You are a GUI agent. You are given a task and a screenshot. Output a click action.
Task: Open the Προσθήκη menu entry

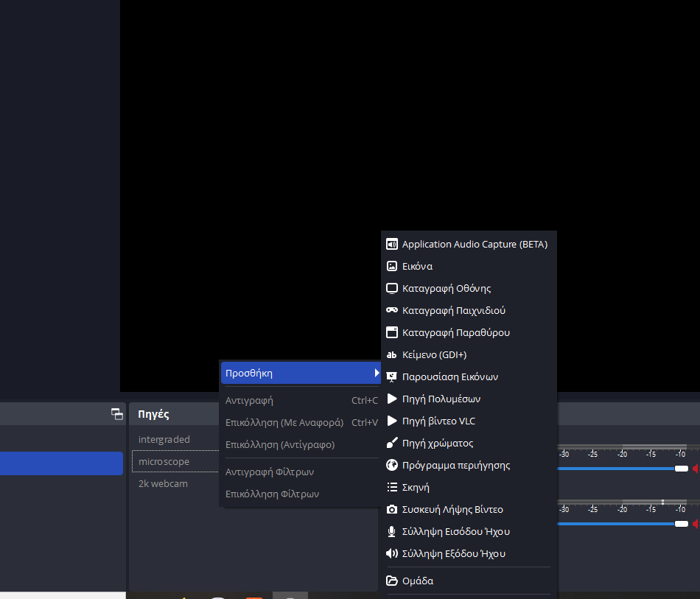pos(301,373)
